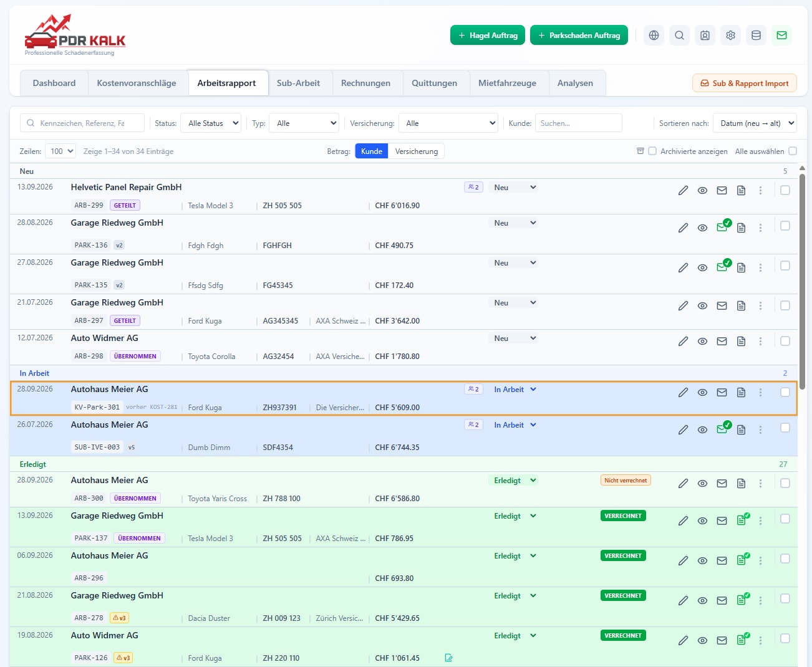Open the Status filter dropdown
812x667 pixels.
point(211,123)
